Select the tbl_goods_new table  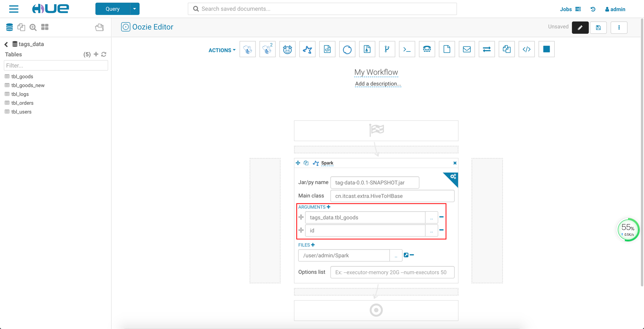point(28,85)
